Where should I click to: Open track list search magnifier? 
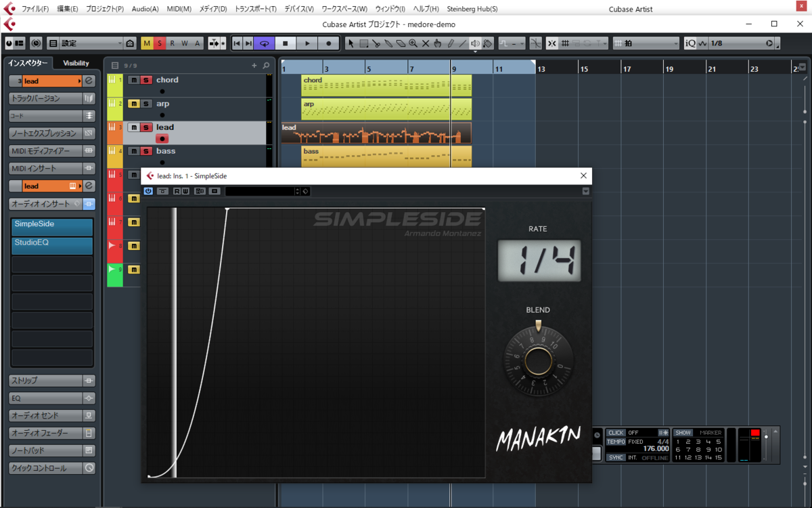coord(267,66)
